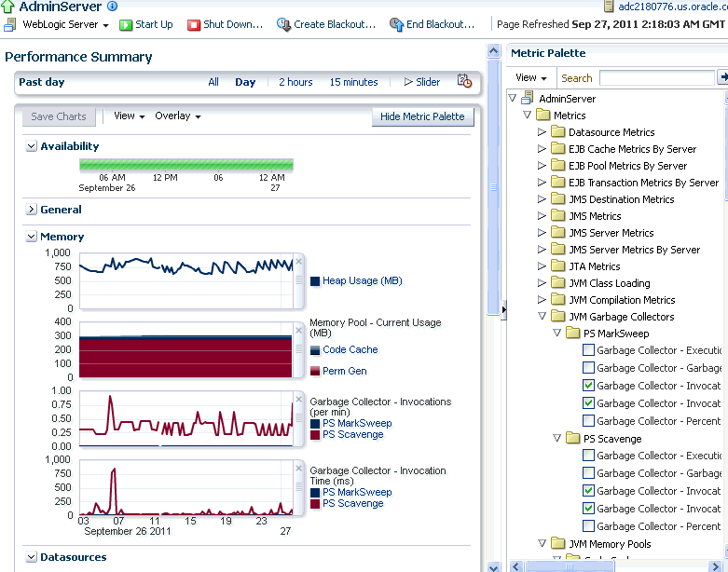This screenshot has width=728, height=572.
Task: Click the PS MarkSweep folder icon
Action: click(x=573, y=333)
